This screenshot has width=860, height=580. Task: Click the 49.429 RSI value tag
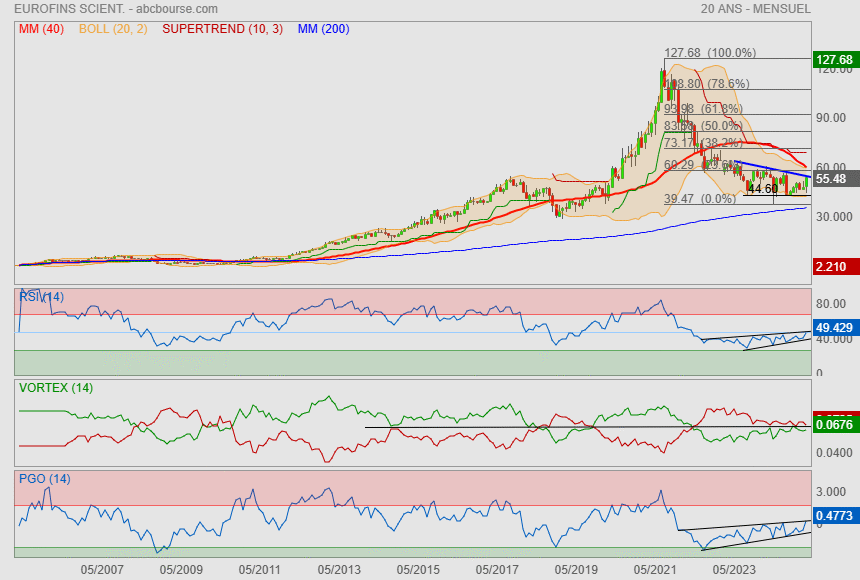[x=835, y=328]
